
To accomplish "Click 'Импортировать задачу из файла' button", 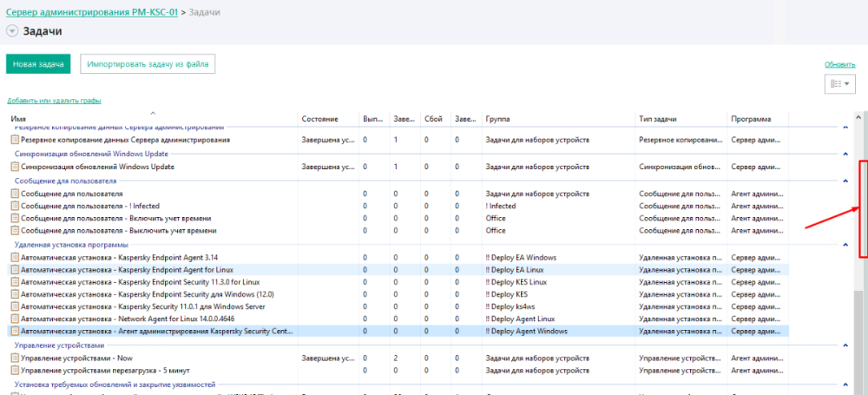I will pyautogui.click(x=148, y=64).
